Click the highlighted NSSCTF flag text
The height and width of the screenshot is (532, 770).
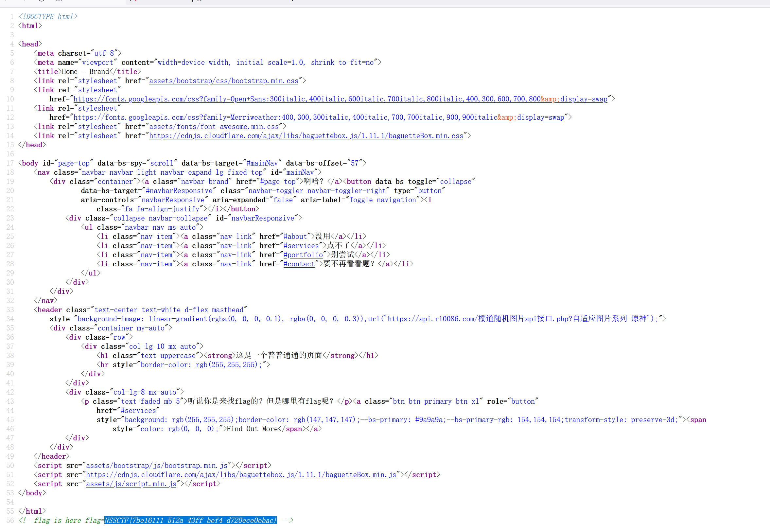click(191, 520)
